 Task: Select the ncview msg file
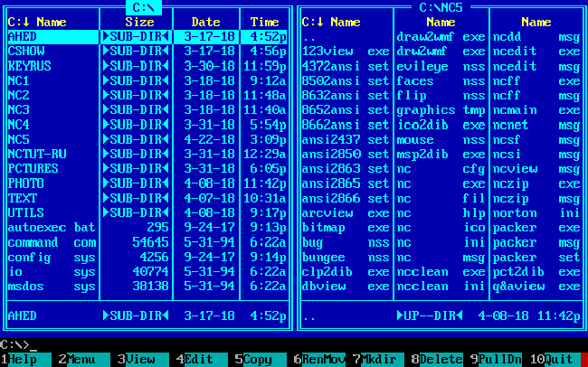(x=536, y=169)
